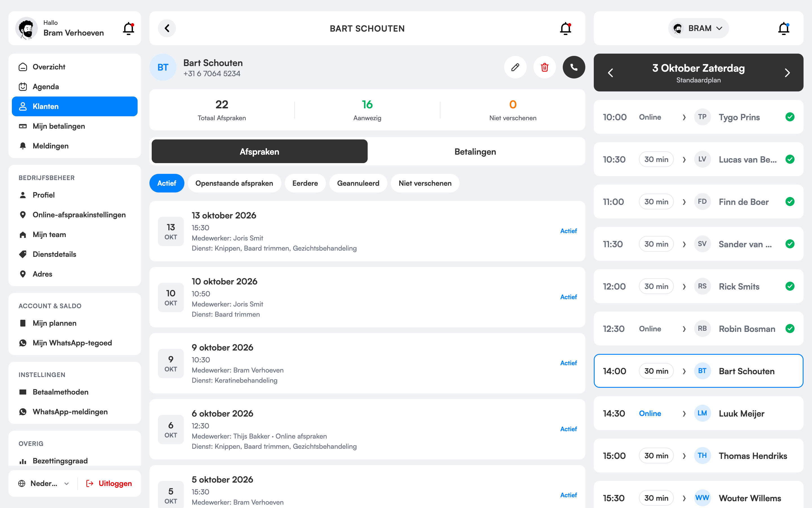Select the Actief filter chip
Screen dimensions: 812x508
coord(167,183)
